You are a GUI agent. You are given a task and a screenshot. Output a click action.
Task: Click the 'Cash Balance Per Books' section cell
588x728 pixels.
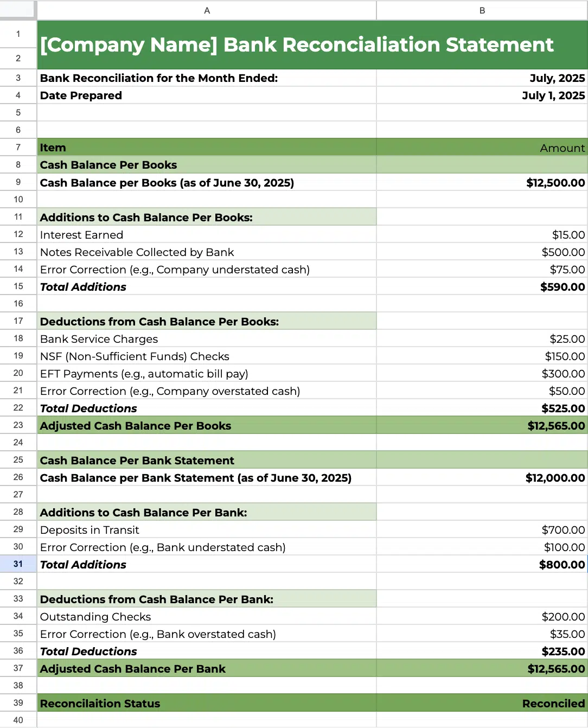[x=207, y=165]
